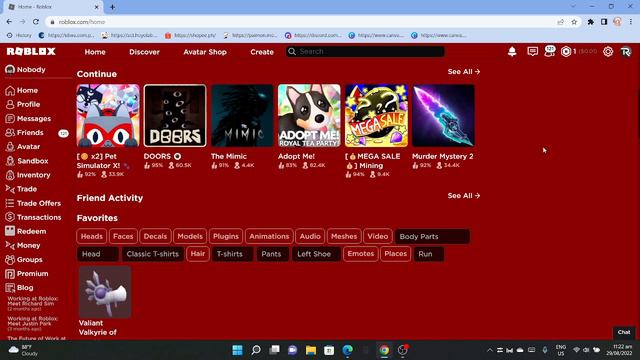The height and width of the screenshot is (360, 640).
Task: Open the Adopt Me! game thumbnail
Action: pos(309,116)
